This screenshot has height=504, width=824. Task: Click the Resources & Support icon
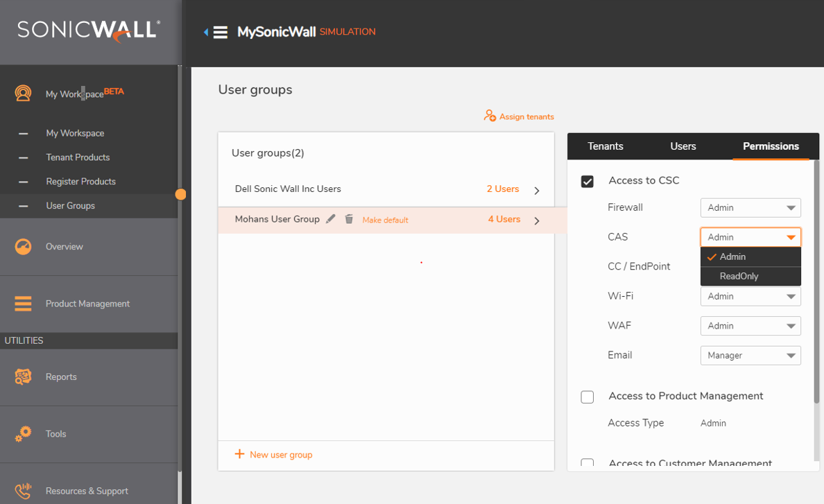[23, 491]
